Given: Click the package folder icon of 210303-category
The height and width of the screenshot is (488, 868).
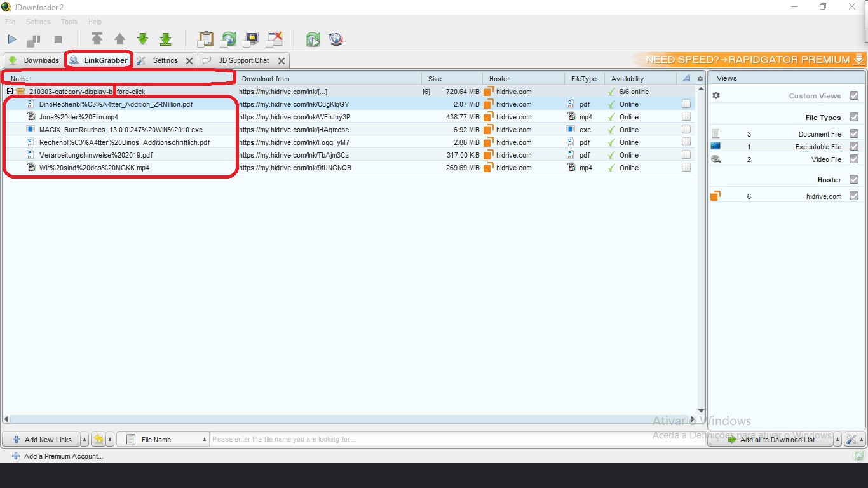Looking at the screenshot, I should 20,91.
